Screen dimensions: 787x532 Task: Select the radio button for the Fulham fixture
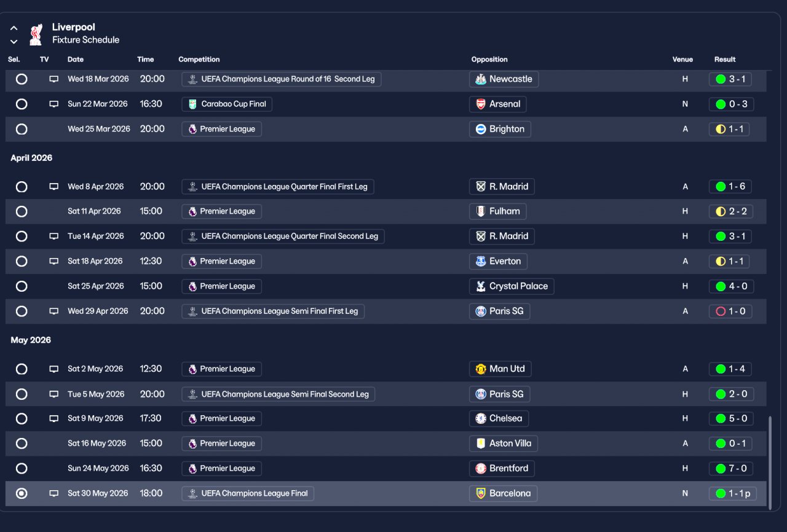coord(22,211)
